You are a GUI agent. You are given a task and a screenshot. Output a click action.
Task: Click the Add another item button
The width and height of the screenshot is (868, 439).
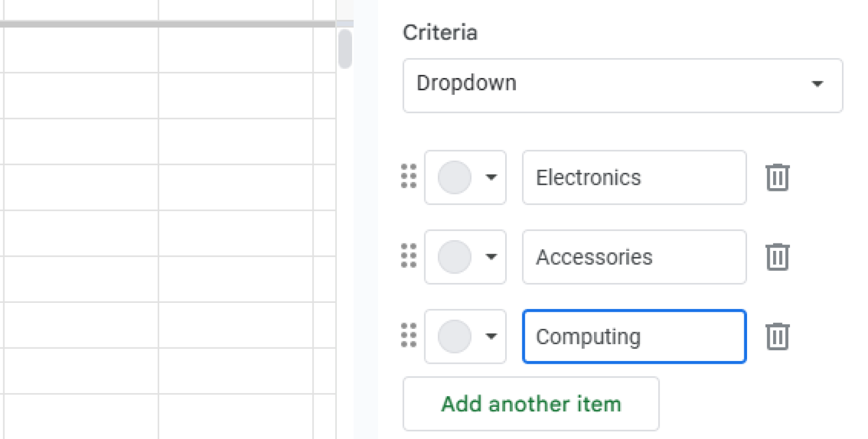tap(531, 403)
